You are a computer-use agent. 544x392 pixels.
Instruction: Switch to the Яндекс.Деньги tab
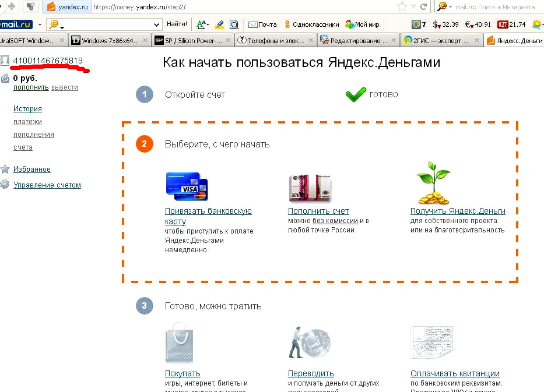[x=514, y=41]
